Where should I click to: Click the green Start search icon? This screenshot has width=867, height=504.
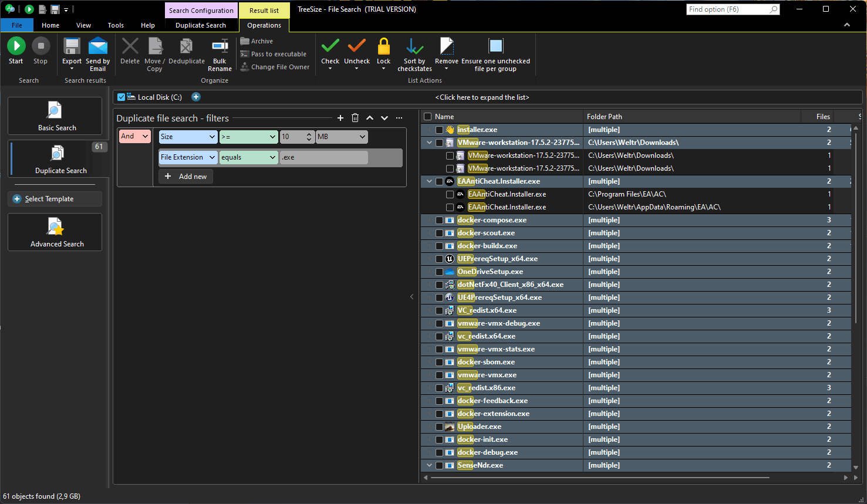pos(16,46)
